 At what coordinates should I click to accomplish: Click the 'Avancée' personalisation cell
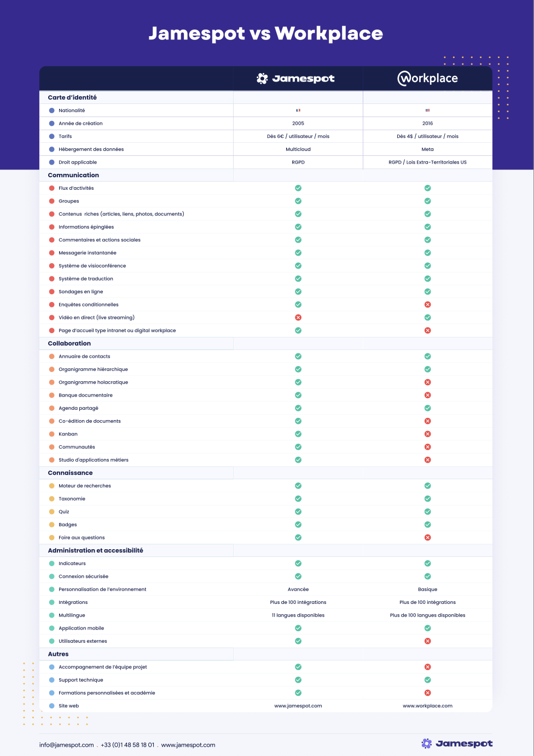[298, 589]
